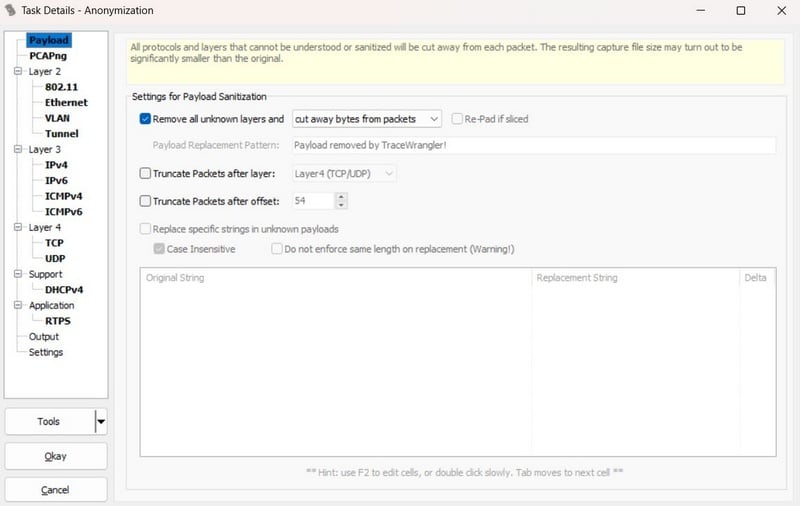Viewport: 800px width, 506px height.
Task: Select the Output tree item
Action: tap(44, 337)
